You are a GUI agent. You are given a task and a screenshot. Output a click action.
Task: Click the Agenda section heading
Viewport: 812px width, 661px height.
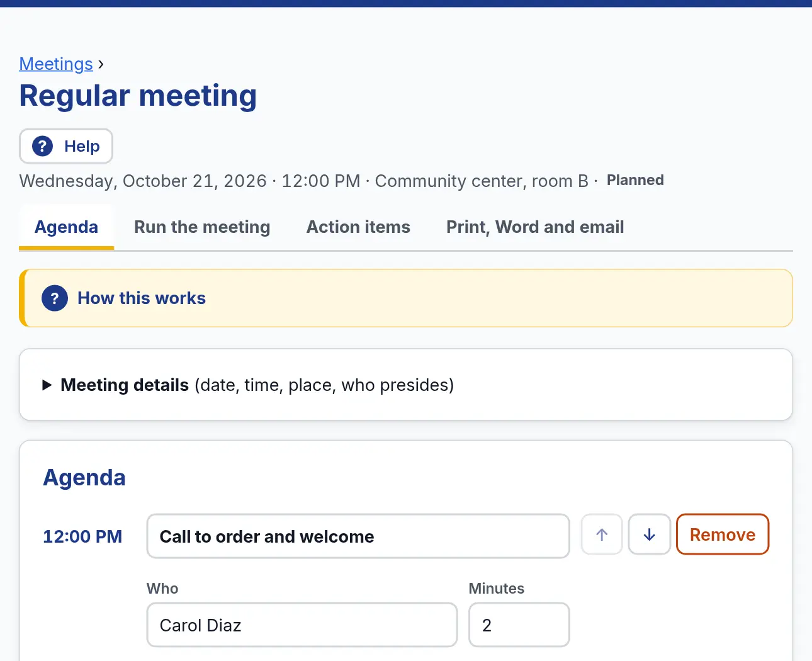84,478
